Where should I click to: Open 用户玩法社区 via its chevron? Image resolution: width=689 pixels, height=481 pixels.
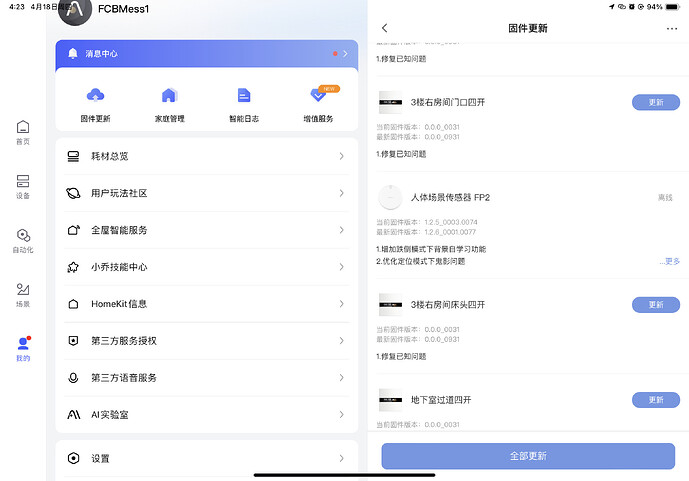point(341,193)
